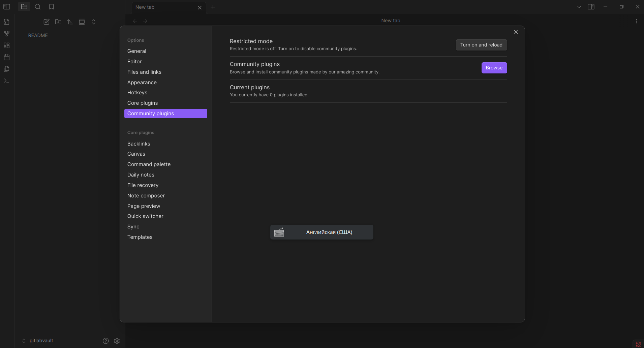
Task: Open quick switcher icon in ribbon
Action: pos(7,22)
